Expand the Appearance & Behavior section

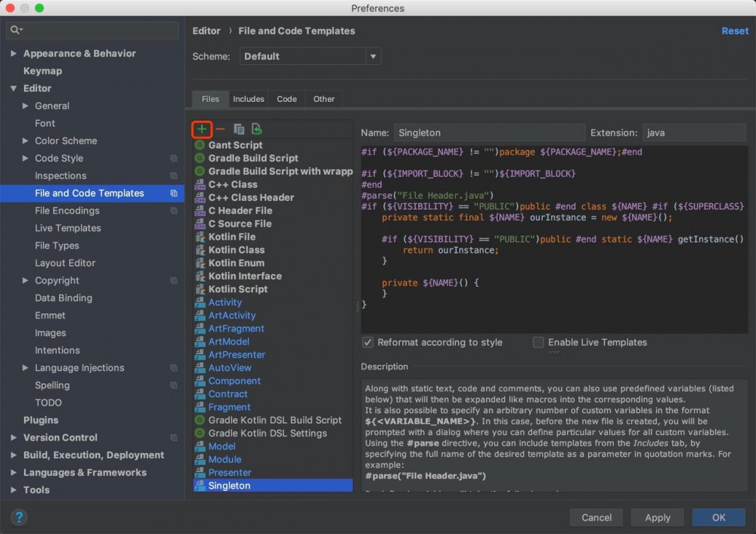[14, 54]
